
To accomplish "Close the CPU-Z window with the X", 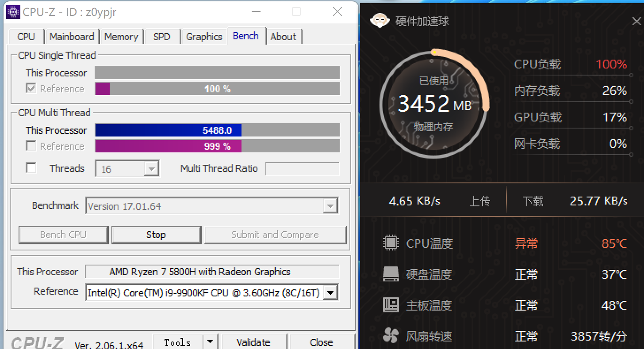I will 337,11.
